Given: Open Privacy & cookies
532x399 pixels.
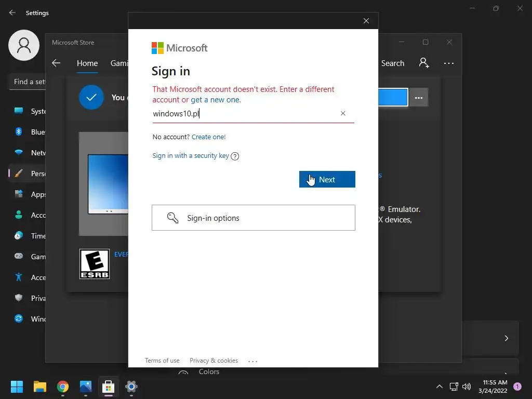Looking at the screenshot, I should tap(214, 361).
